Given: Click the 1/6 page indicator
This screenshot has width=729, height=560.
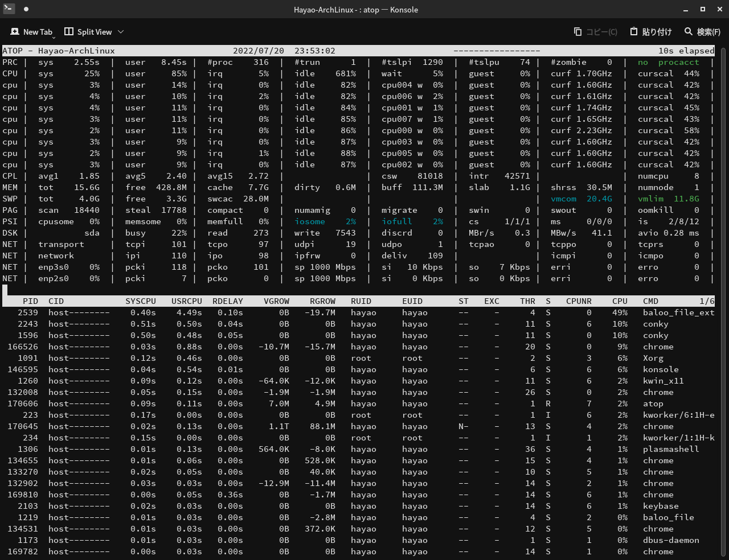Looking at the screenshot, I should point(707,301).
